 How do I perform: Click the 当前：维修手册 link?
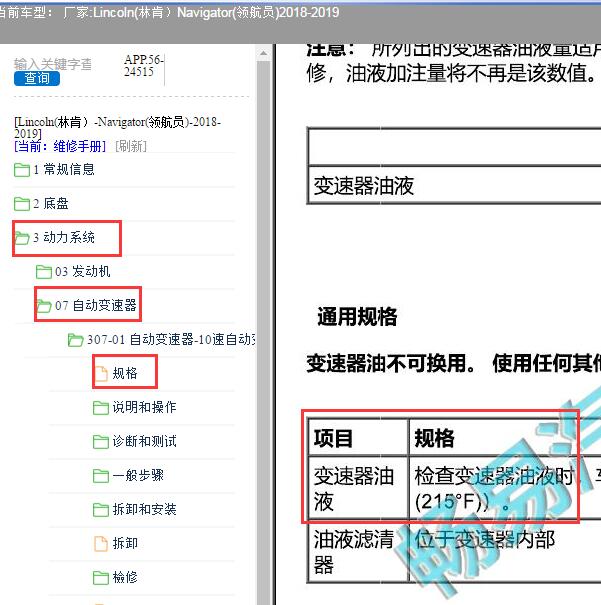click(x=60, y=146)
